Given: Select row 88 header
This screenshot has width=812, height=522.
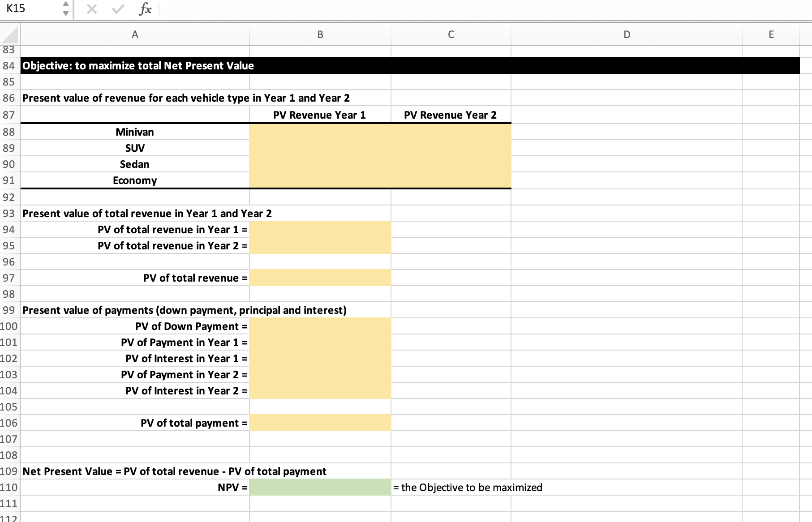Looking at the screenshot, I should (9, 132).
